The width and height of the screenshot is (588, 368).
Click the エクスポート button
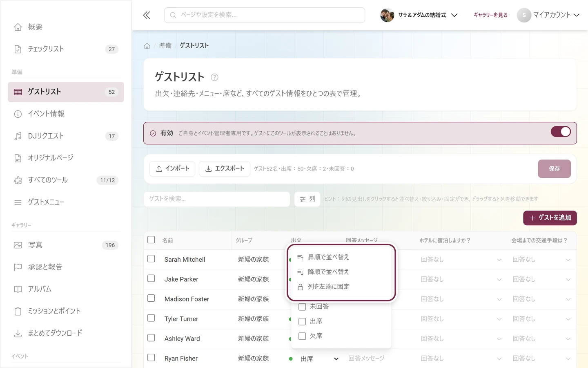point(225,168)
